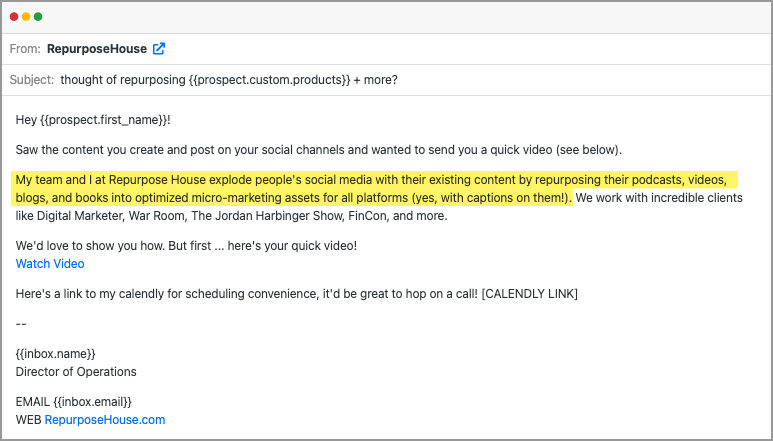Click into the Subject line text
Image resolution: width=773 pixels, height=441 pixels.
(x=228, y=79)
